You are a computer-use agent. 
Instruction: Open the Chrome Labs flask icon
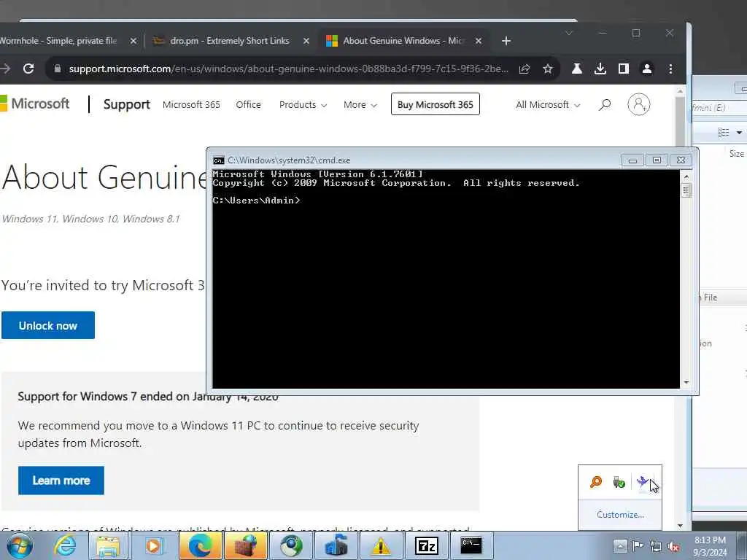[577, 69]
